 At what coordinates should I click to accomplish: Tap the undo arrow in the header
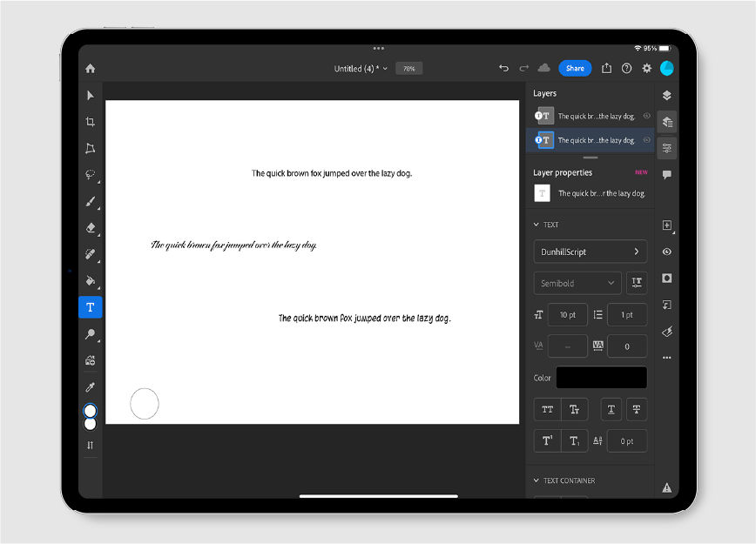tap(503, 68)
